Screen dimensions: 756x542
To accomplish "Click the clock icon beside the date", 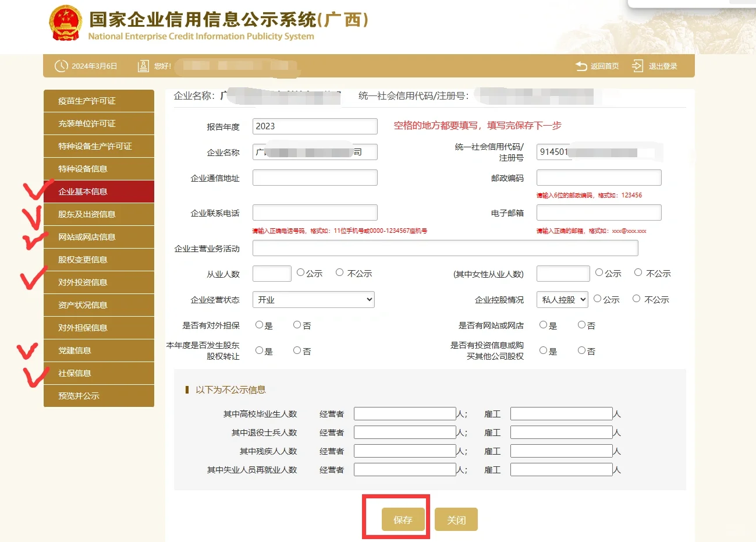I will coord(61,66).
